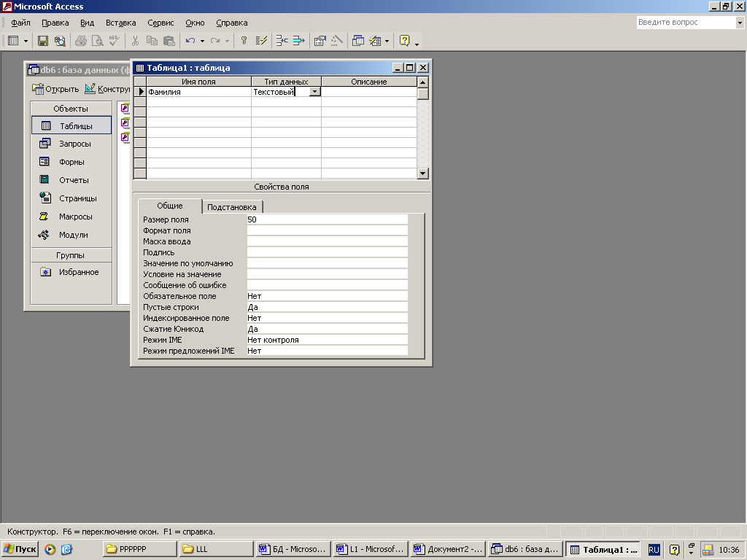Select Формы in the Objects list
Screen dimensions: 747x560
71,162
